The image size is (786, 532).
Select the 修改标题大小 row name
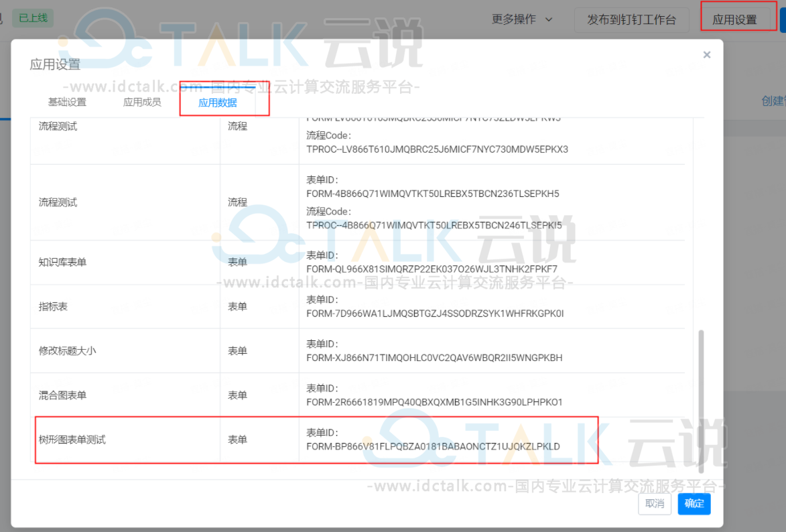coord(67,350)
